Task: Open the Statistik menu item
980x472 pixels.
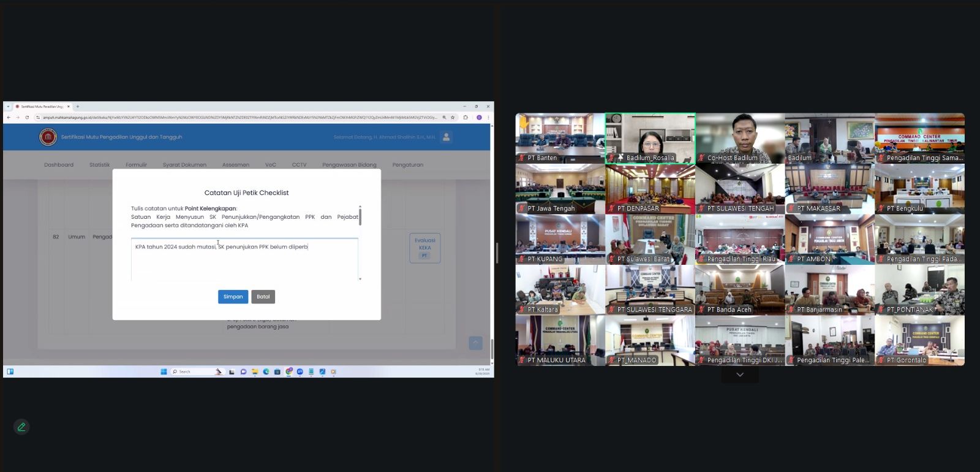Action: (x=100, y=165)
